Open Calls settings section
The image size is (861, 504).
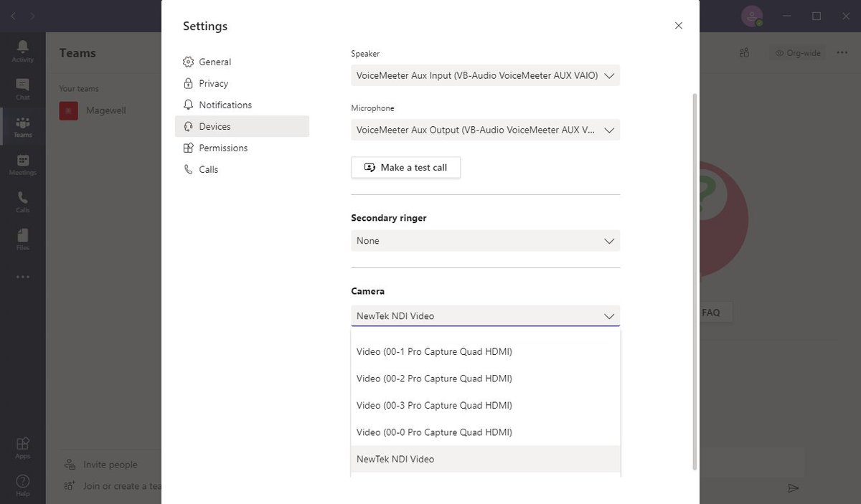click(242, 169)
